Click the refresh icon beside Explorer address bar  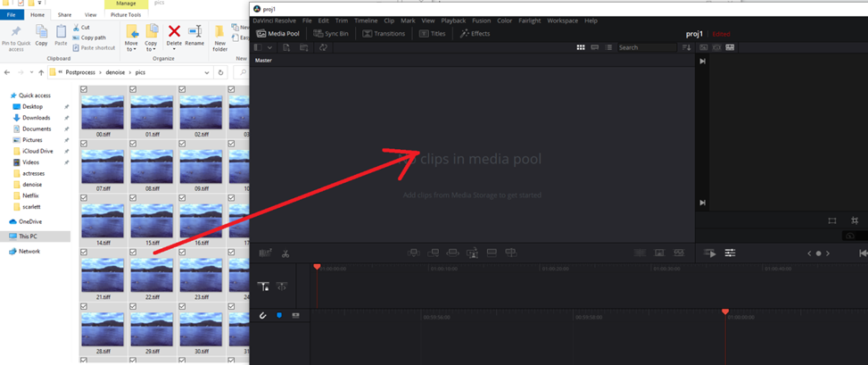[x=221, y=72]
